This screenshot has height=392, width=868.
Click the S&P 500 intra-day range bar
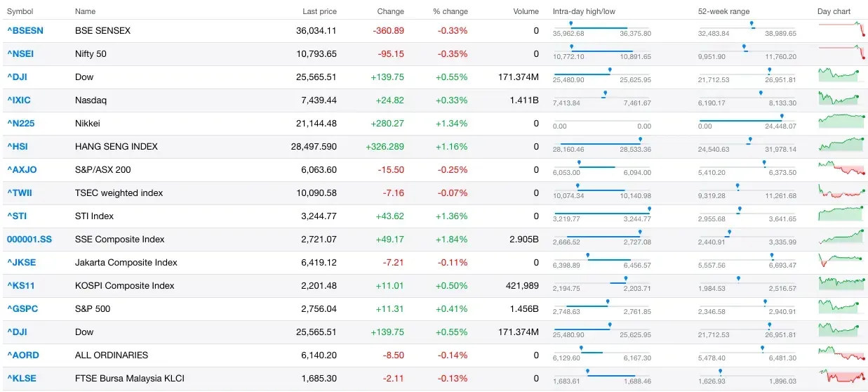coord(602,305)
